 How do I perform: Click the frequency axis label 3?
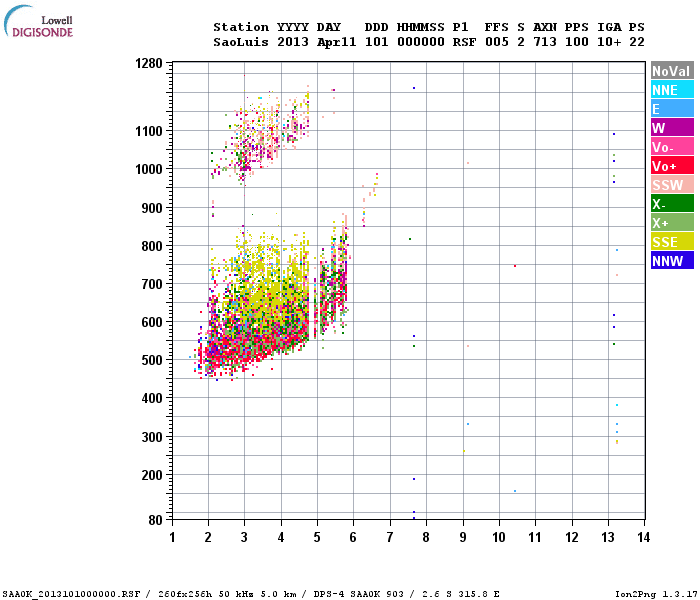244,537
